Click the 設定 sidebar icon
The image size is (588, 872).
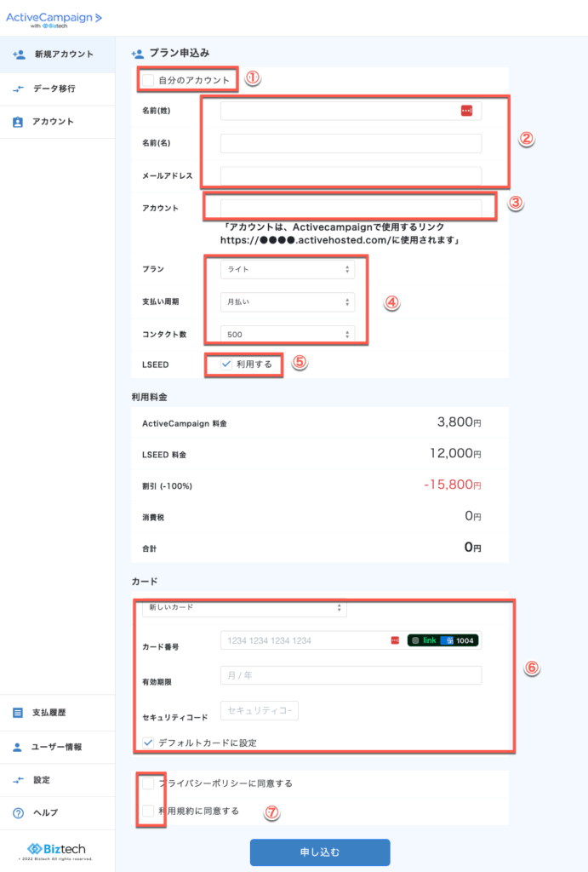[x=19, y=780]
